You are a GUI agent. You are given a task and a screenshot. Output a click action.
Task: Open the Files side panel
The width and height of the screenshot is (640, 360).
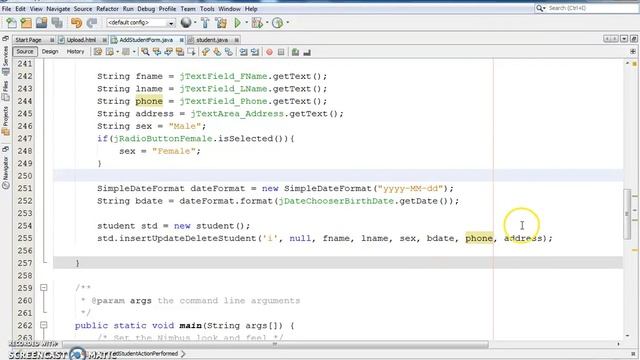[5, 91]
